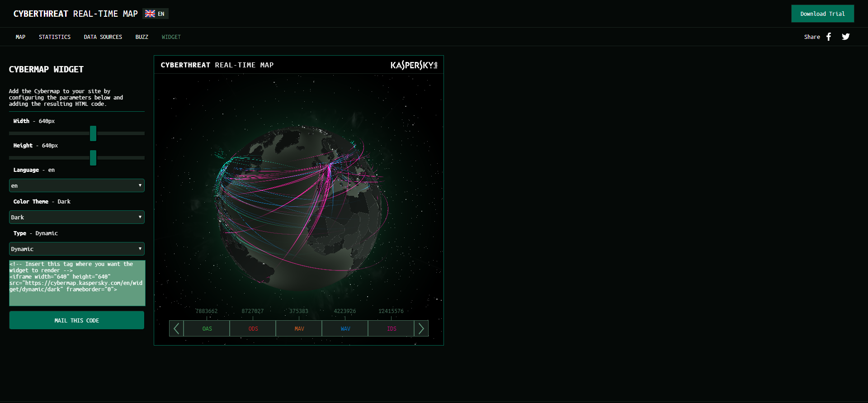Screen dimensions: 868x403
Task: Click the IDS count 12415576
Action: pos(391,311)
